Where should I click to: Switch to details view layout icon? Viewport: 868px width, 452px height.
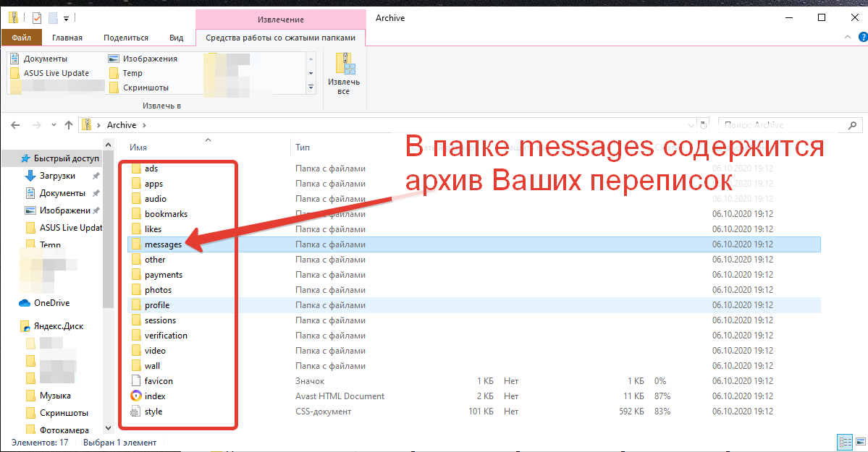coord(846,441)
